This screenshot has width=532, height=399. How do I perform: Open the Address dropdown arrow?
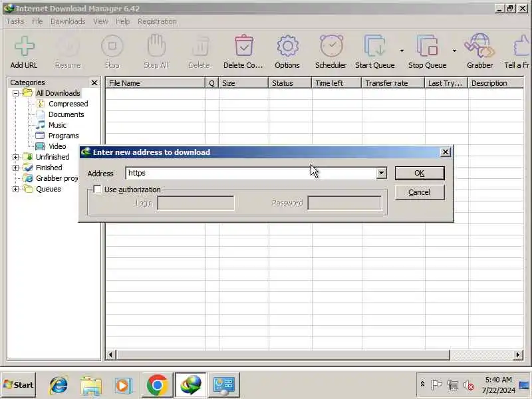[381, 173]
